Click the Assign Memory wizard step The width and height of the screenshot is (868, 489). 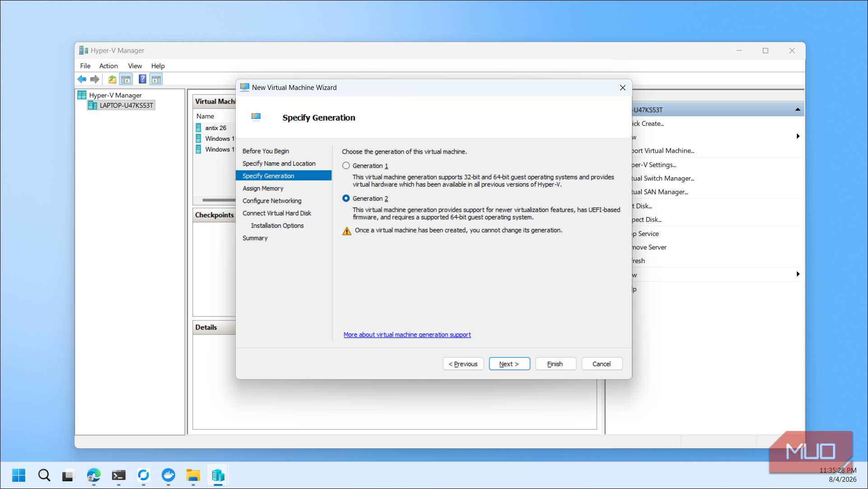(263, 188)
